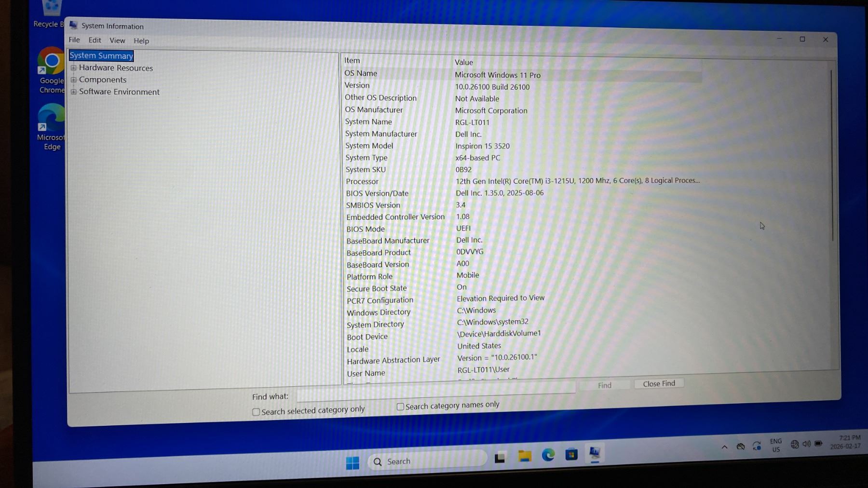
Task: Click the 'BIOS Version/Date' item
Action: tap(377, 193)
